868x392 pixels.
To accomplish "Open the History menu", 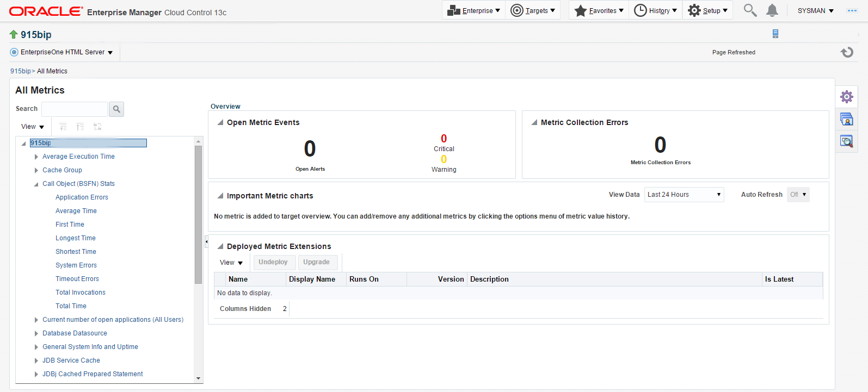I will tap(656, 10).
